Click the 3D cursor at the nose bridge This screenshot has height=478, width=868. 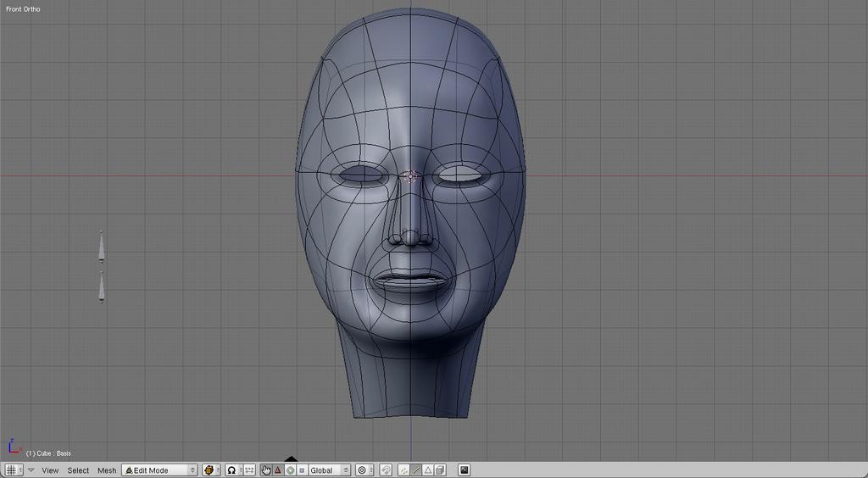410,176
